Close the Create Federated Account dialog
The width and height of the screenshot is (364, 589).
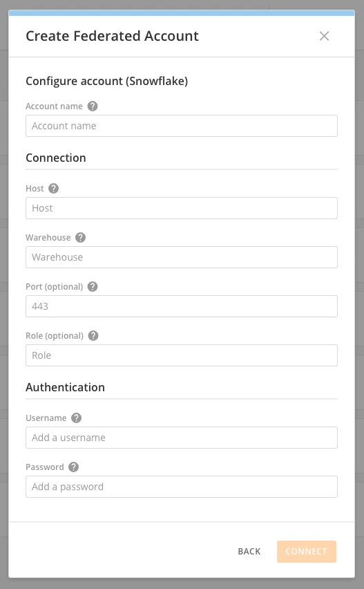[x=324, y=36]
